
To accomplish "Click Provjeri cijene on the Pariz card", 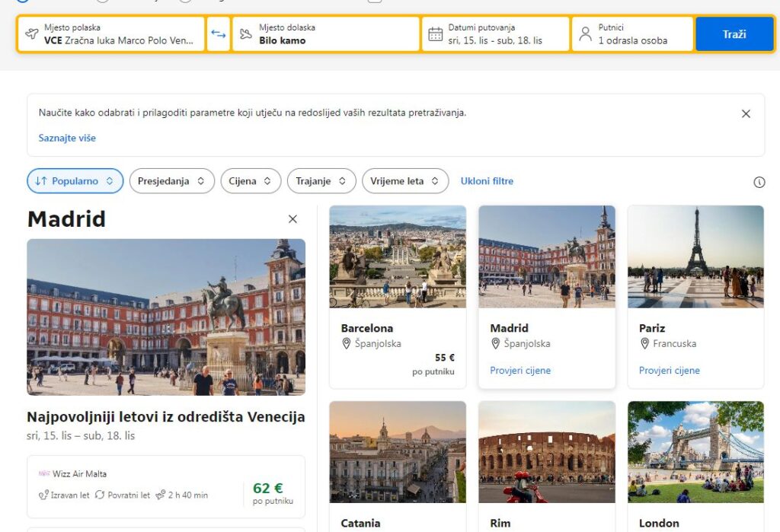I will [669, 371].
